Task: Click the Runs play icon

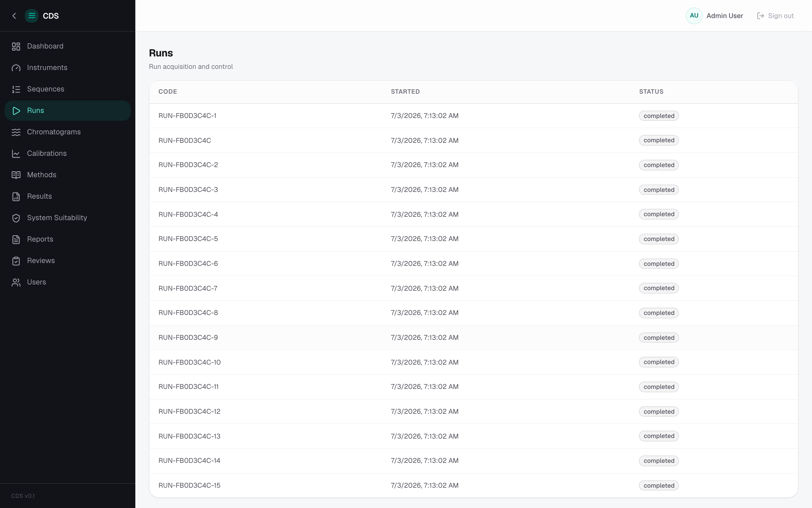Action: pos(16,111)
